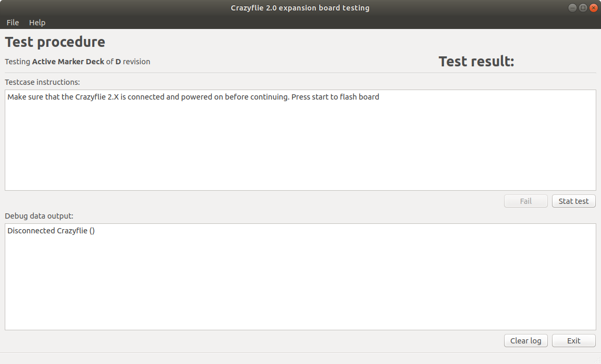Click the Testing Active Marker Deck line
This screenshot has height=364, width=601.
click(77, 62)
